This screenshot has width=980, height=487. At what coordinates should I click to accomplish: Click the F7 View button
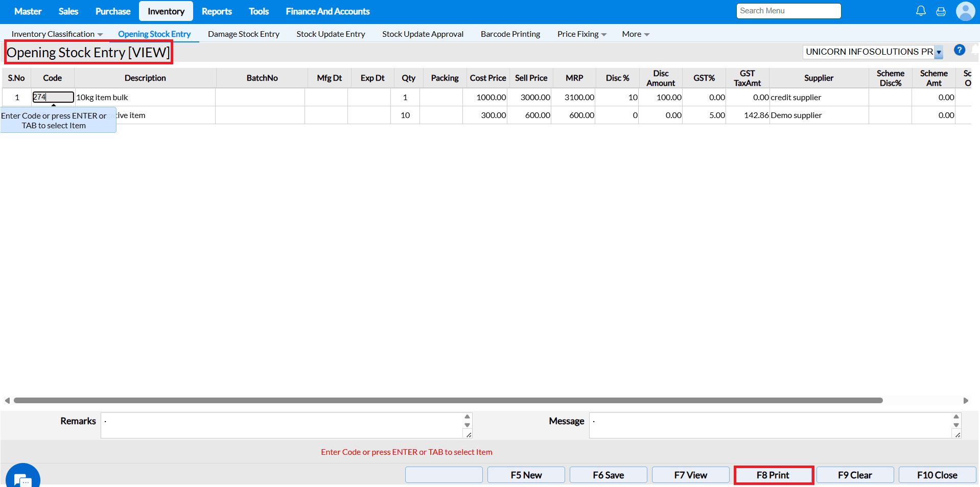click(x=691, y=475)
